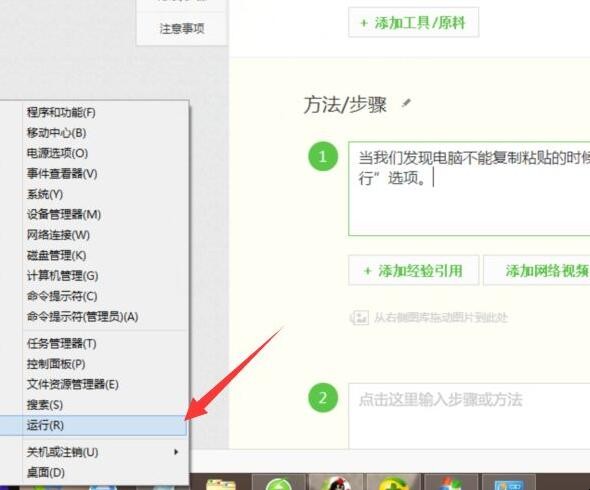Open 程序和功能(F) from the menu
590x490 pixels.
click(x=94, y=112)
